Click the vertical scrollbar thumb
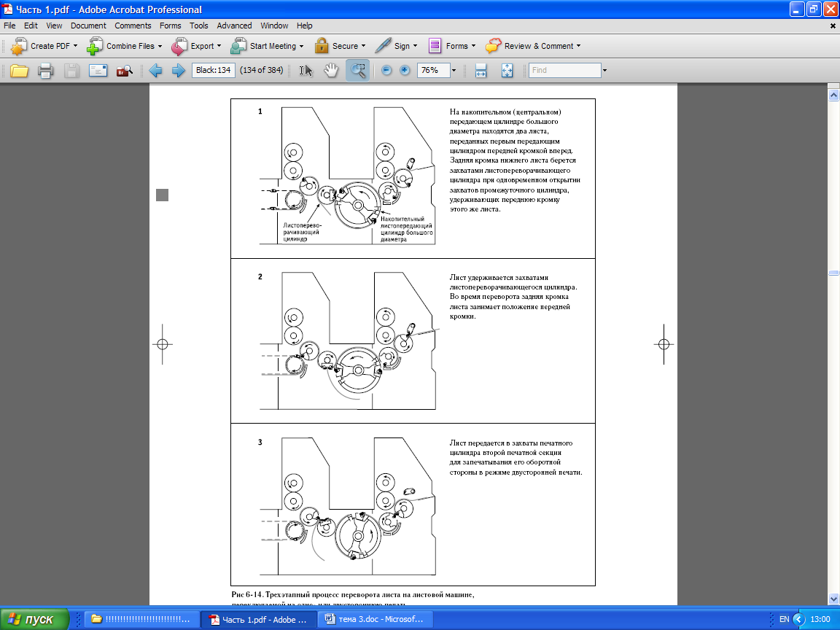The image size is (840, 630). tap(833, 273)
